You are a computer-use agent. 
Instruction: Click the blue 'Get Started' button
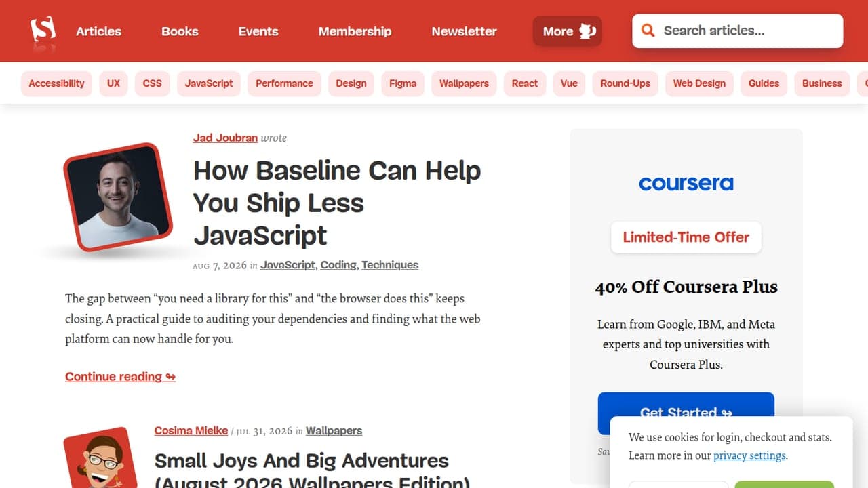tap(686, 413)
